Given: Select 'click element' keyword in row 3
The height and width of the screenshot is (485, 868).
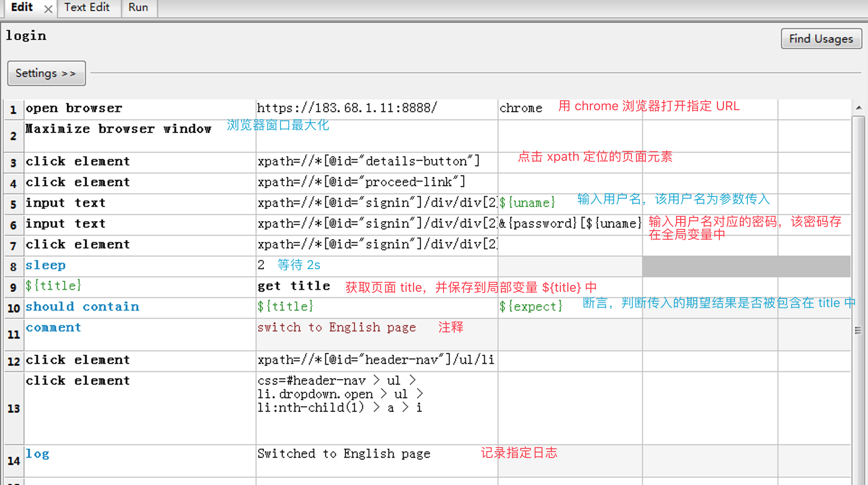Looking at the screenshot, I should (140, 163).
